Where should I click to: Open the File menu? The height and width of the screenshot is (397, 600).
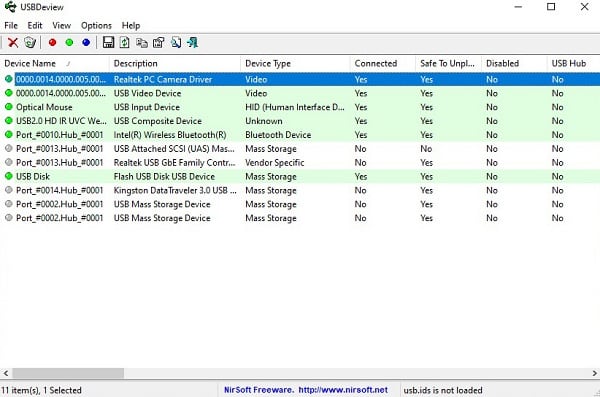click(11, 26)
